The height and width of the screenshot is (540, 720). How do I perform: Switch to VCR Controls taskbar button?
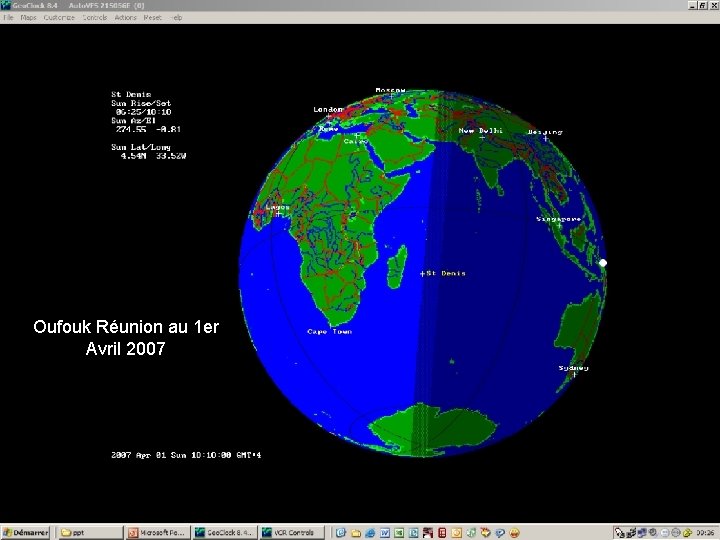[x=291, y=533]
